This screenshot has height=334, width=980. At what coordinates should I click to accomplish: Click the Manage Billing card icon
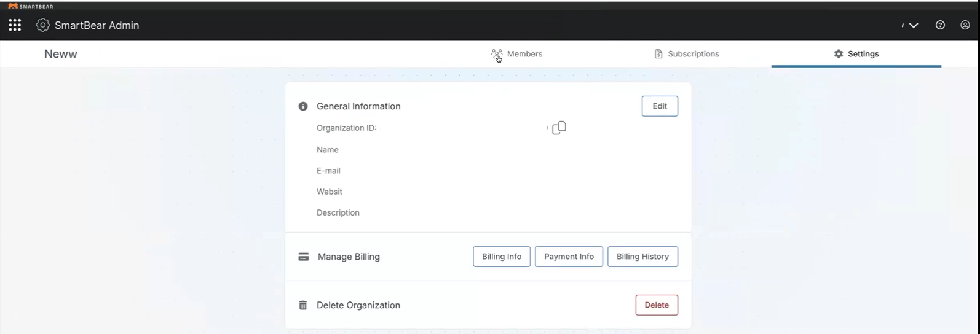304,257
